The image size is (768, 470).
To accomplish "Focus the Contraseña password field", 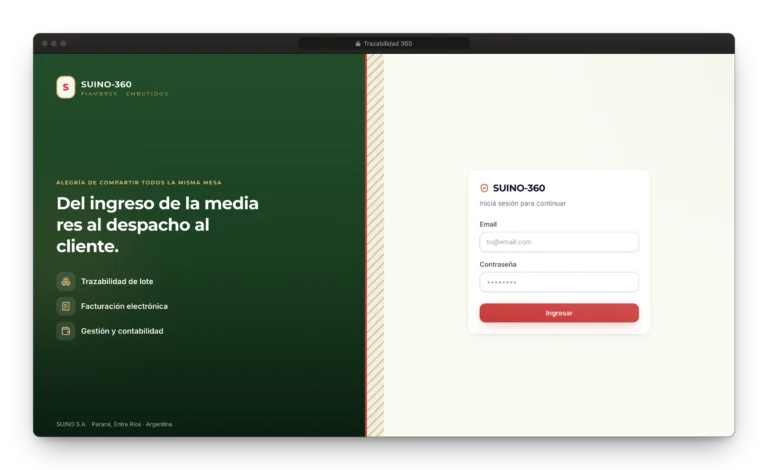I will [x=559, y=282].
